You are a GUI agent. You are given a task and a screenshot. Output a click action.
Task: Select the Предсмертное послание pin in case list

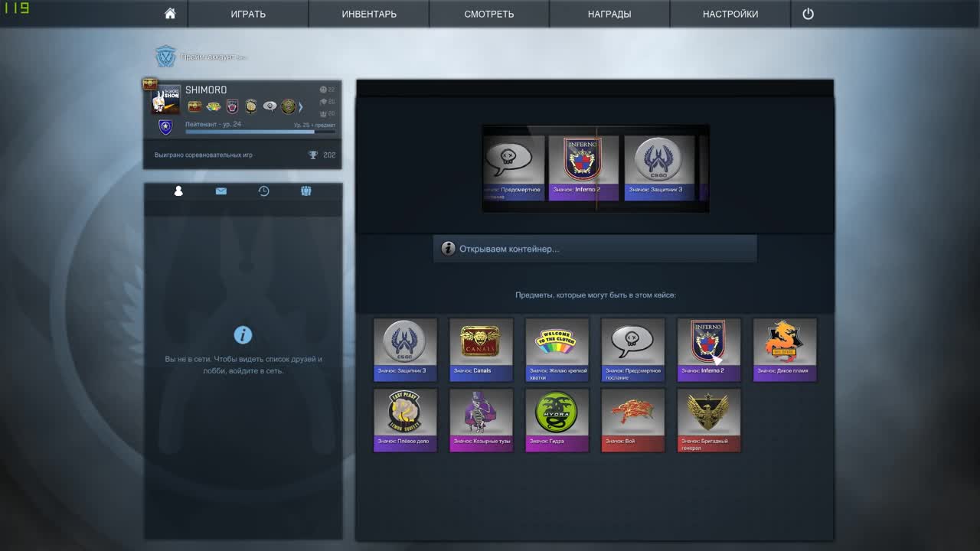(x=632, y=350)
